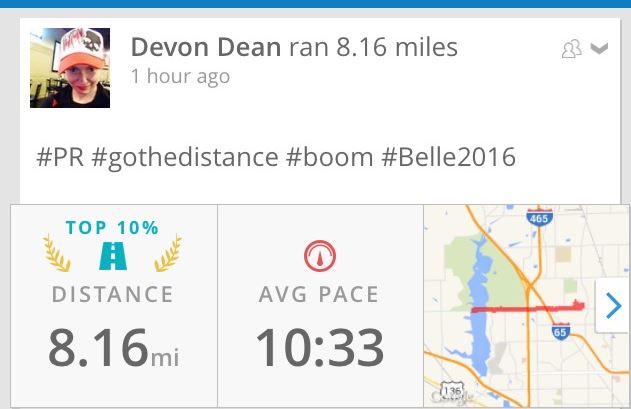
Task: Tap the TOP 10% badge label
Action: click(x=113, y=227)
